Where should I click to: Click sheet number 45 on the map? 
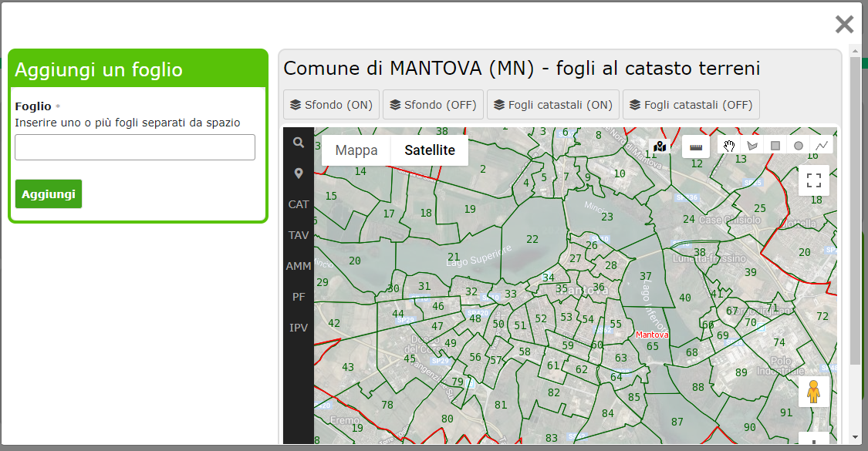tap(410, 358)
